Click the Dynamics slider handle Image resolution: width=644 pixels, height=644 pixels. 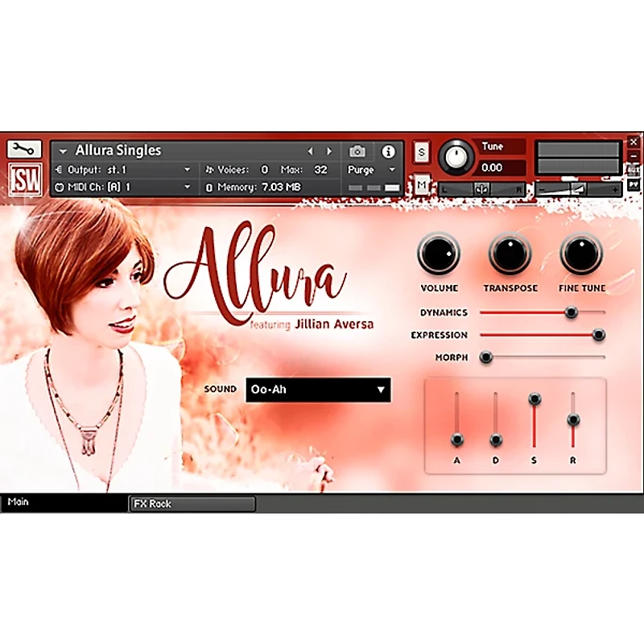(x=571, y=312)
